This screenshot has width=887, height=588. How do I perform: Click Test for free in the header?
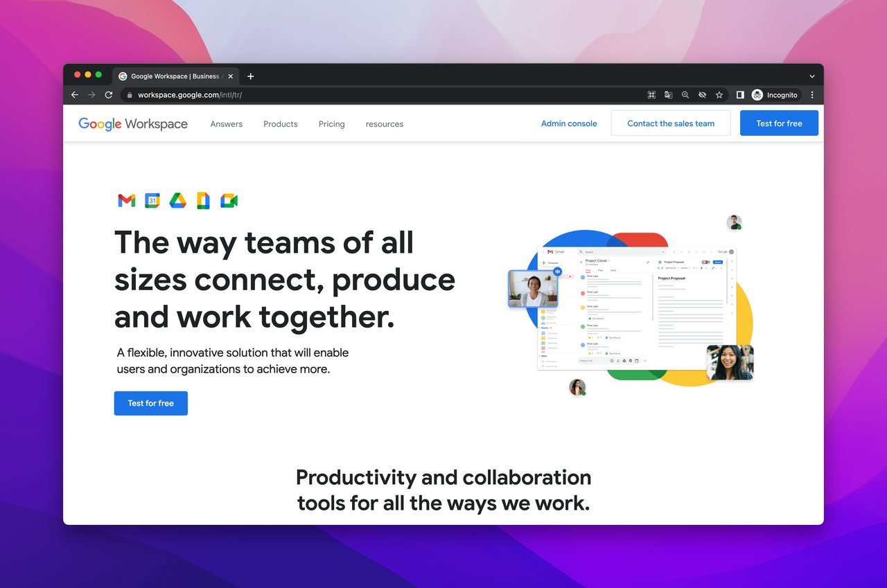pyautogui.click(x=779, y=123)
